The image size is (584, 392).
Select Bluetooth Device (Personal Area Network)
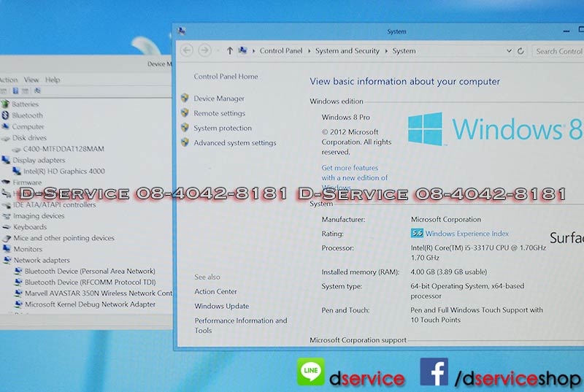point(90,272)
